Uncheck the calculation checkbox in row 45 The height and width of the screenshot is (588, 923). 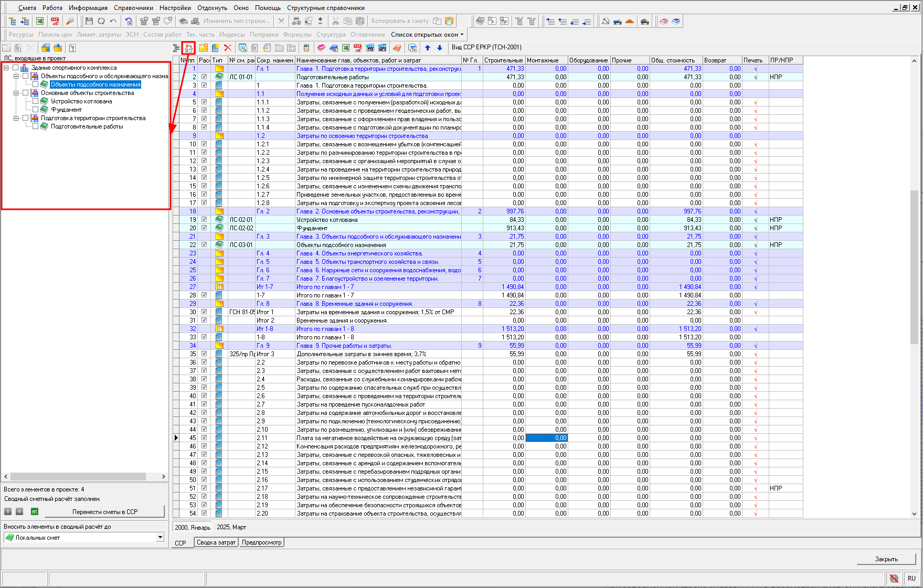(x=204, y=438)
